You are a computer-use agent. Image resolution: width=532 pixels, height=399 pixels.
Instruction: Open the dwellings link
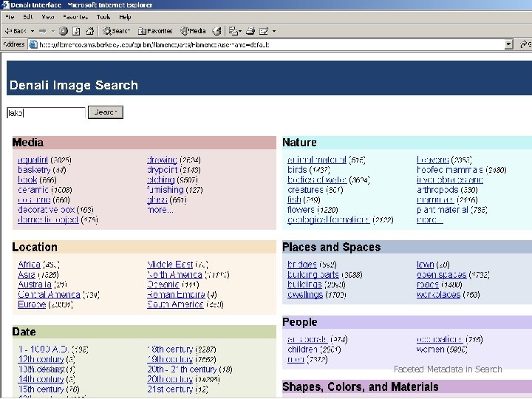click(305, 294)
